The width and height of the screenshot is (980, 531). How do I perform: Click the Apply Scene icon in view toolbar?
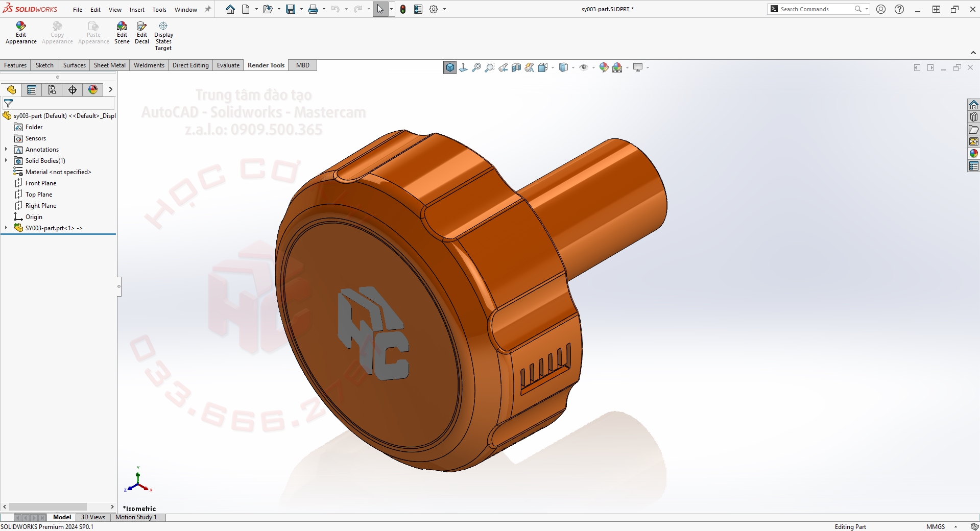tap(617, 67)
